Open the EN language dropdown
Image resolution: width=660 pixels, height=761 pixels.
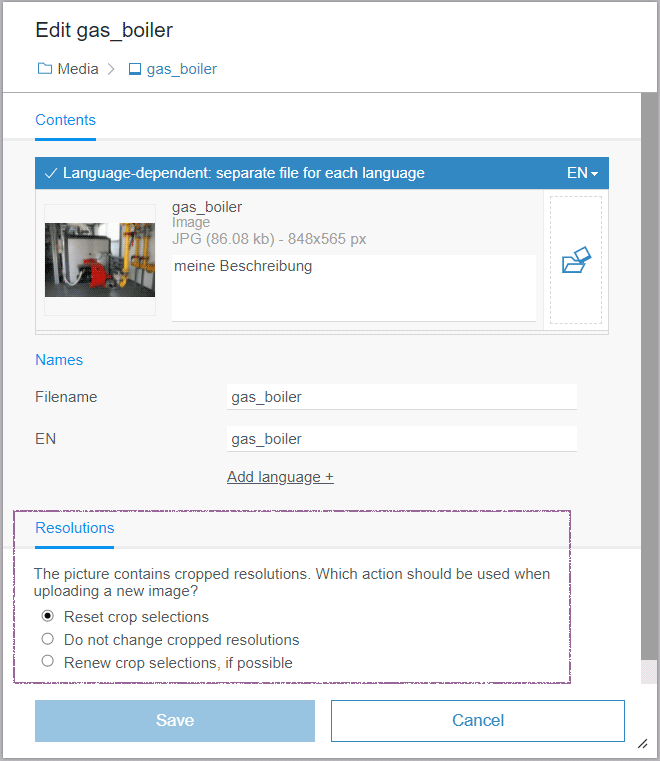coord(582,173)
